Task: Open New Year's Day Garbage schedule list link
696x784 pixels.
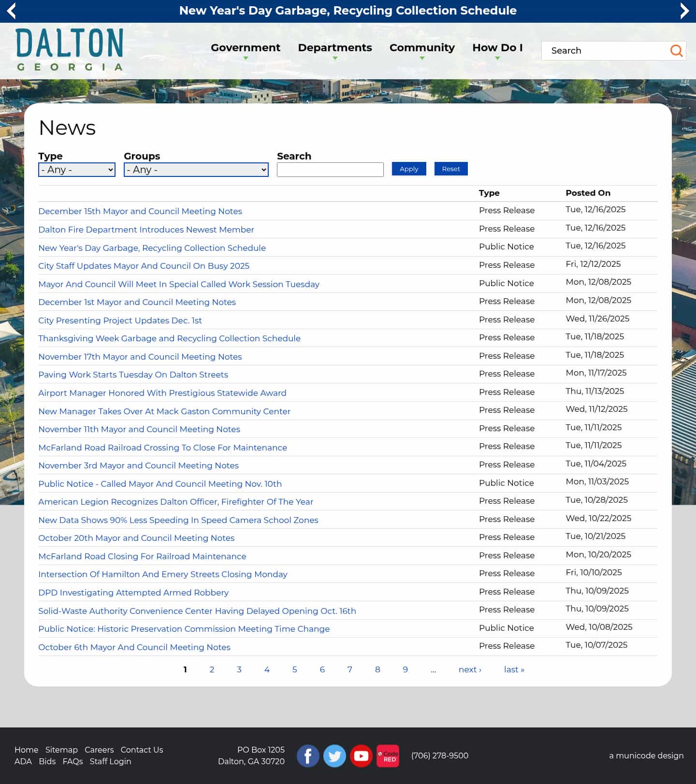Action: (152, 248)
